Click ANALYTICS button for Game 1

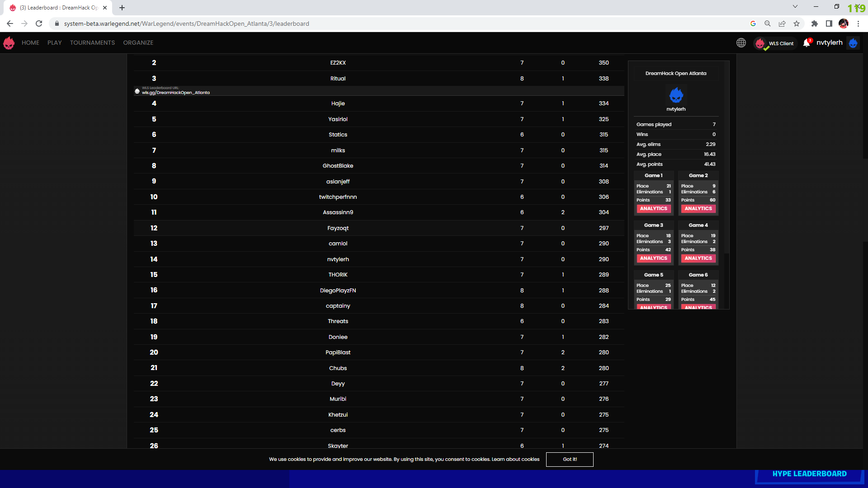653,209
